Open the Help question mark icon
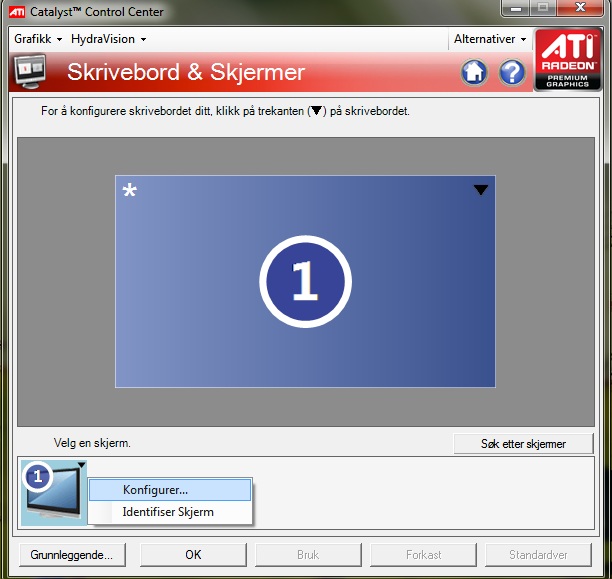The height and width of the screenshot is (579, 612). 512,73
